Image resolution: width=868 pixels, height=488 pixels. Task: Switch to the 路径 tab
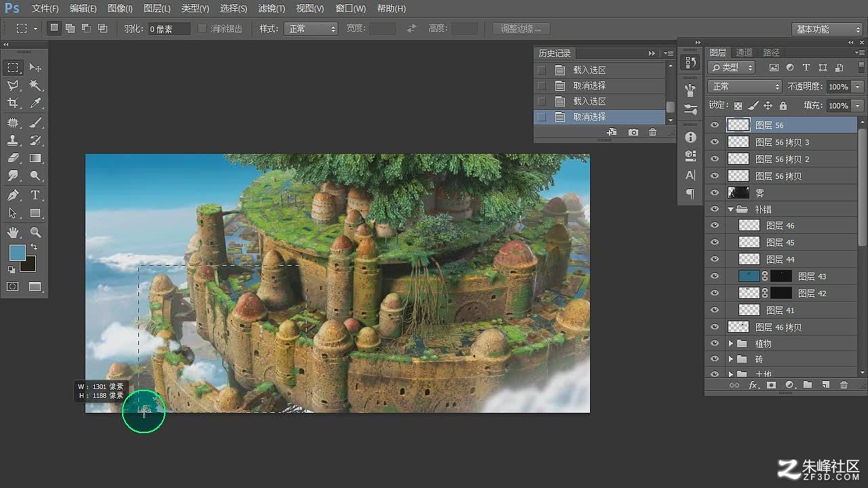pos(771,52)
